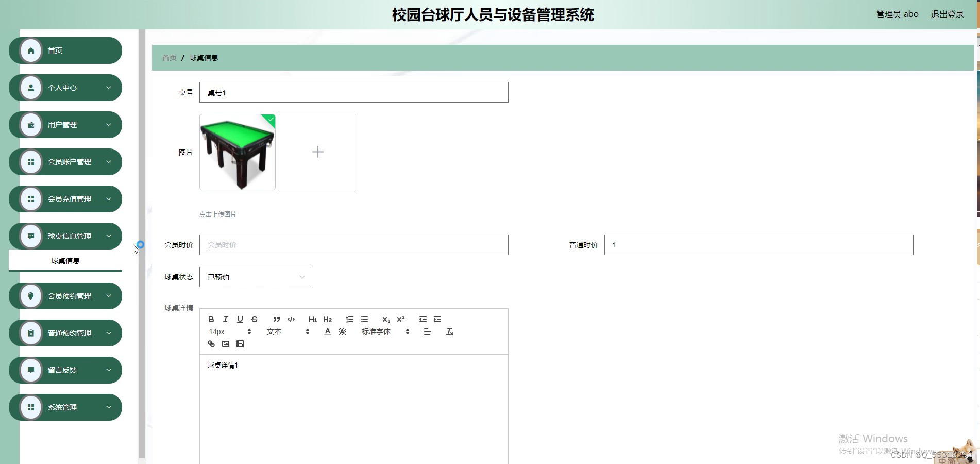Open the 球桌状态 dropdown showing 已预约
This screenshot has width=980, height=464.
click(255, 277)
